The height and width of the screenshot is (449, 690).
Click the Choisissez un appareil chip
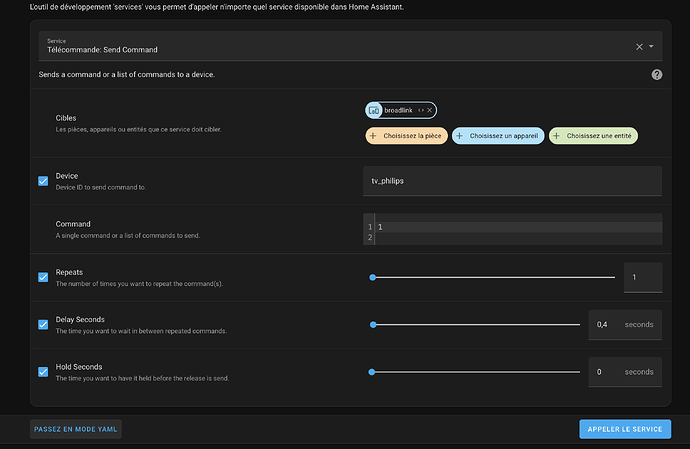(497, 135)
